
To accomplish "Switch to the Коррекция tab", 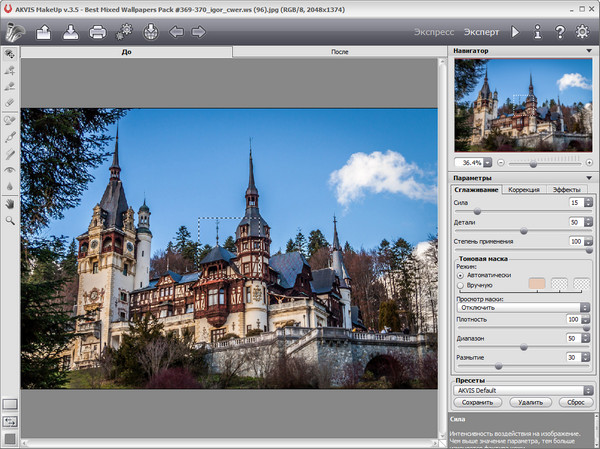I will [523, 189].
